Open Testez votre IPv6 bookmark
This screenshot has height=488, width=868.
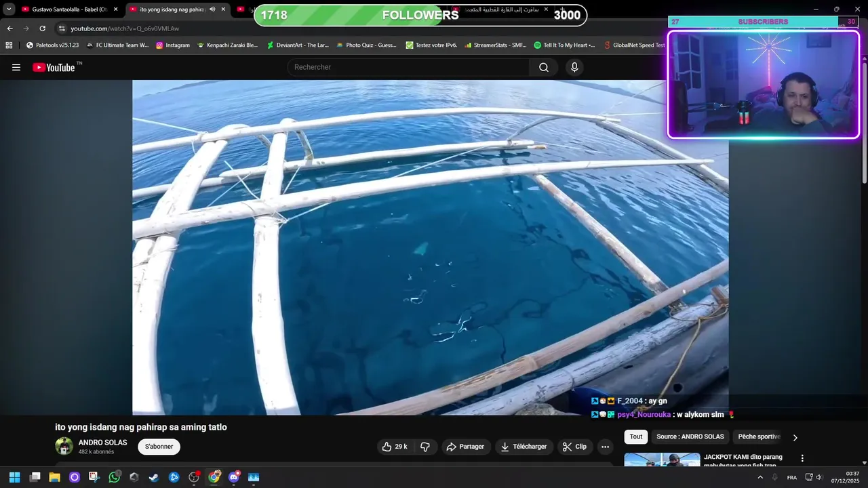coord(431,45)
